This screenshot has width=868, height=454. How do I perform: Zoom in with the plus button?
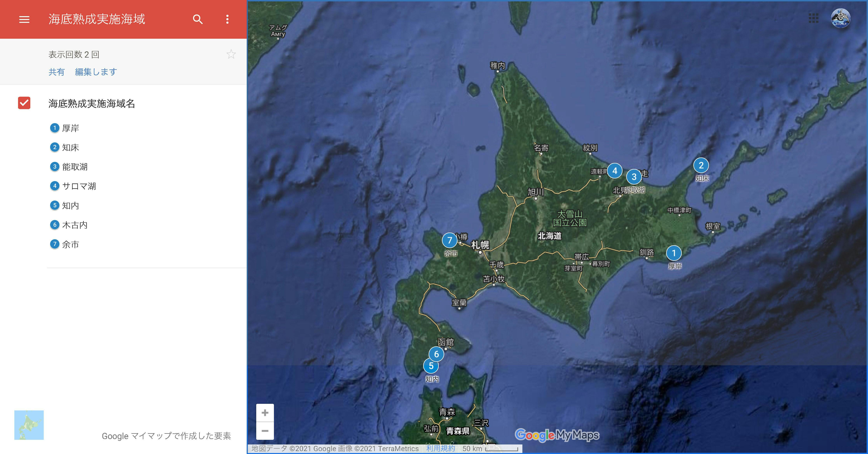pyautogui.click(x=265, y=413)
